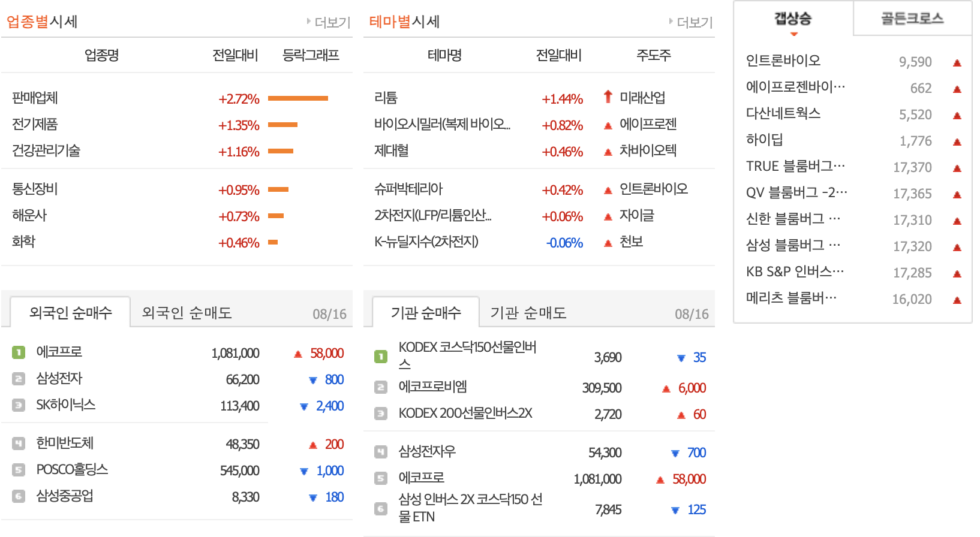
Task: Click the red up-triangle next to 58,000 for foreign 에코프로
Action: point(298,354)
